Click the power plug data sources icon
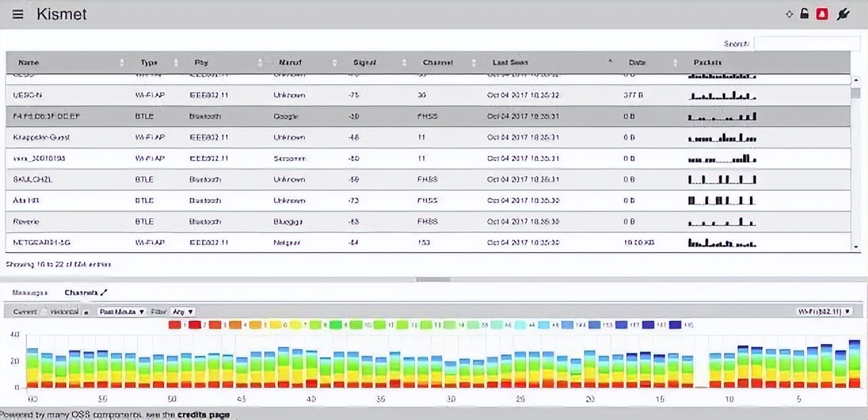868x420 pixels. pos(843,14)
